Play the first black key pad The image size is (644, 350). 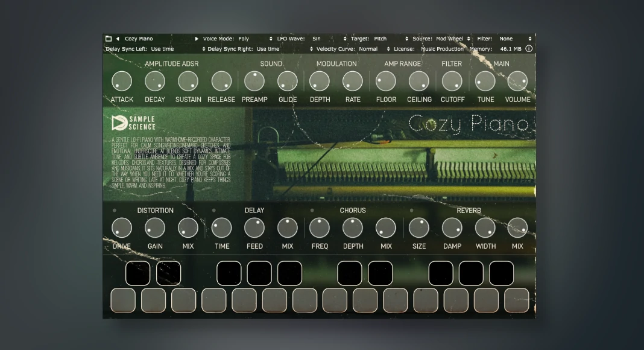pos(137,273)
